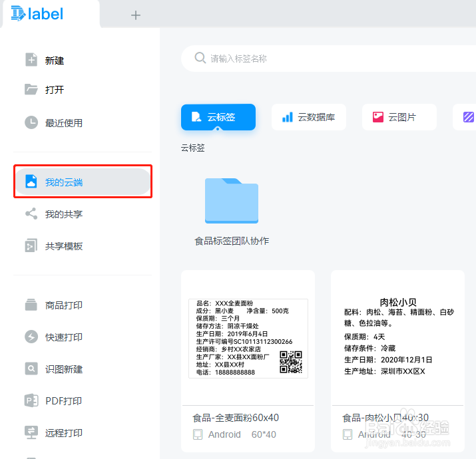476x459 pixels.
Task: Click the 打开 folder icon
Action: click(31, 90)
